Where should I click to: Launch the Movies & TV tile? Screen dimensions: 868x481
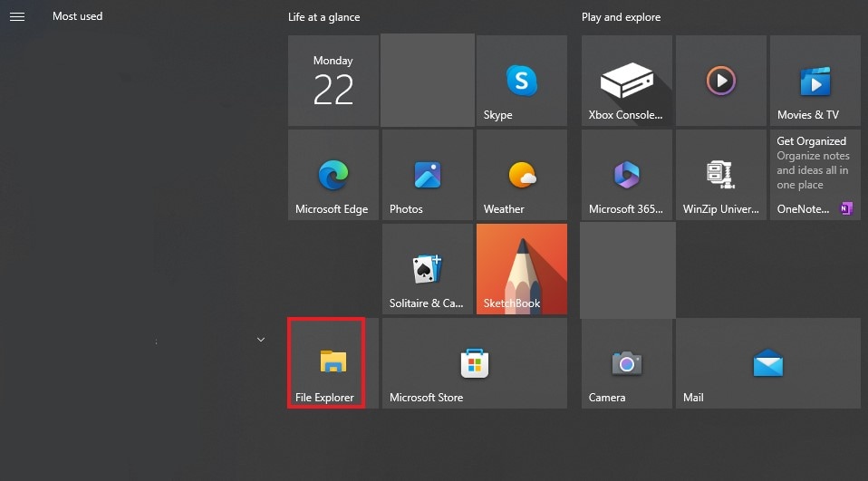click(x=815, y=81)
